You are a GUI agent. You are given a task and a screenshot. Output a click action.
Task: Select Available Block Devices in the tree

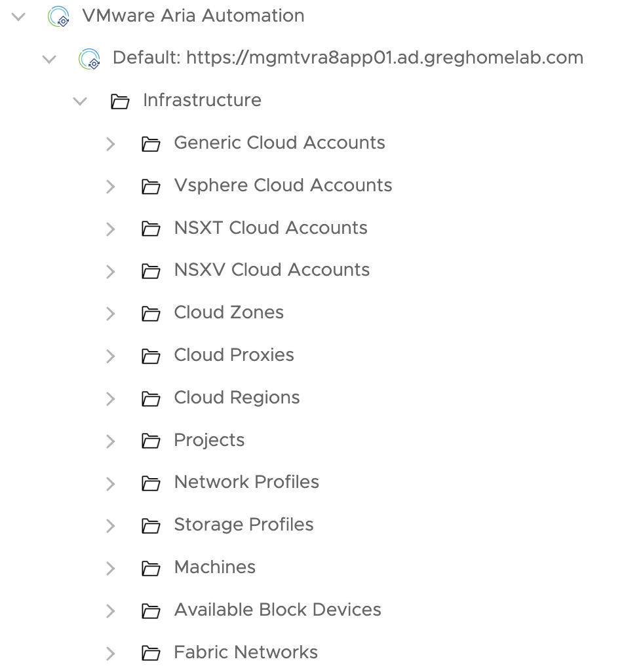pos(278,609)
